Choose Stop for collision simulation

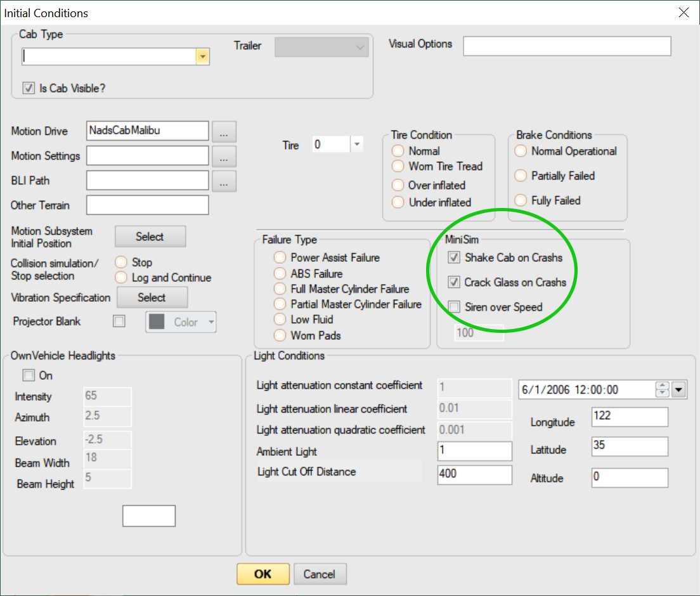pos(121,262)
